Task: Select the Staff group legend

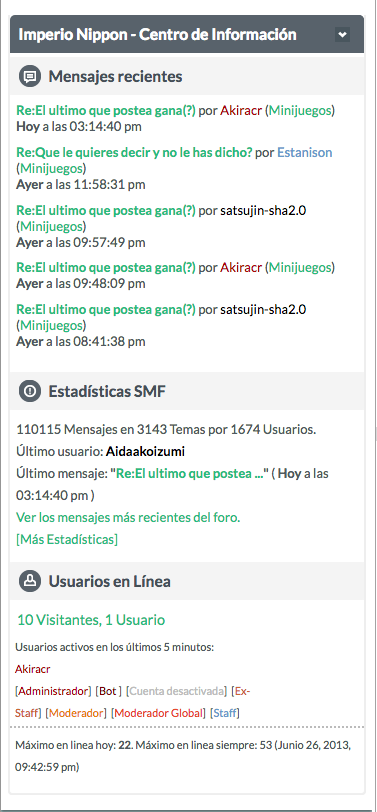Action: [x=225, y=713]
